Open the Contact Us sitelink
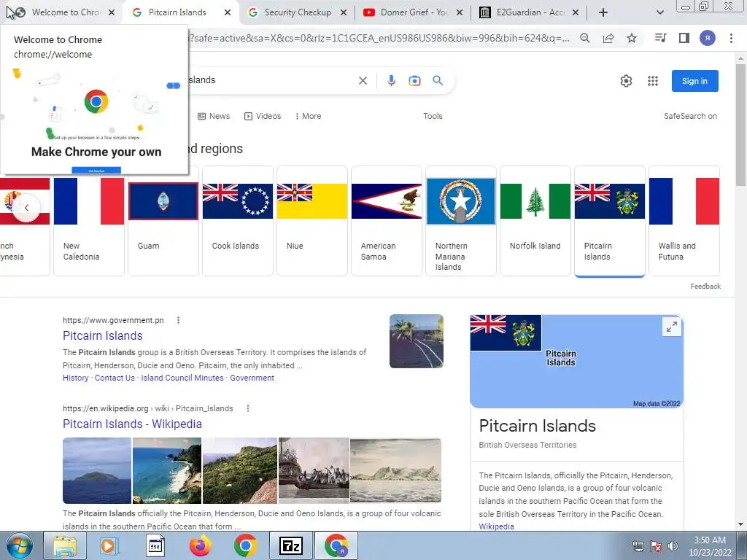This screenshot has height=560, width=747. (x=115, y=378)
